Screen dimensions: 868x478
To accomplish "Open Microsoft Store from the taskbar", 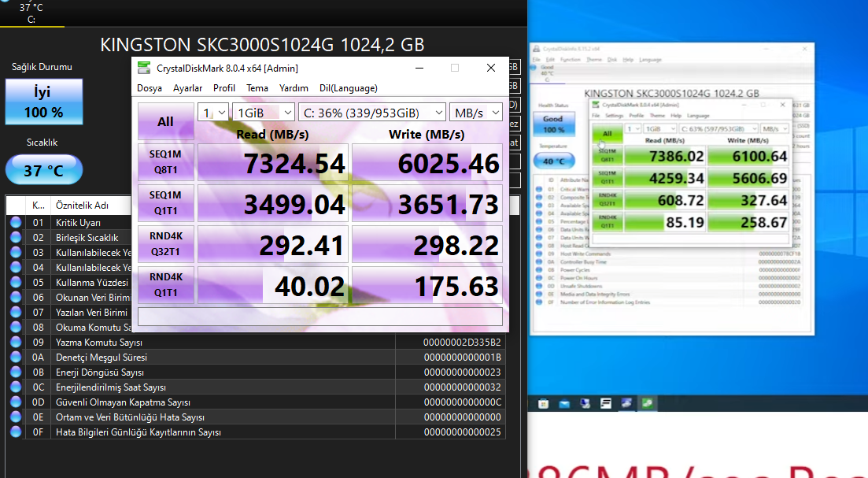I will tap(543, 404).
